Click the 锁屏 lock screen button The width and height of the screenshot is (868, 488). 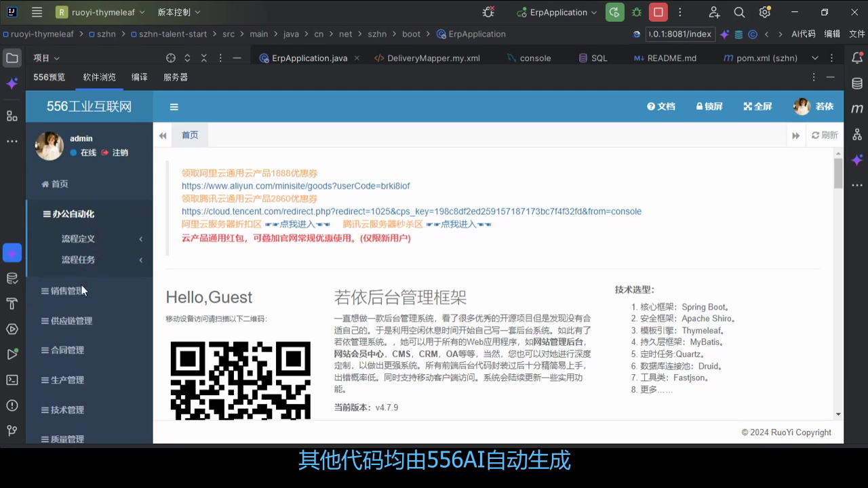pyautogui.click(x=709, y=106)
